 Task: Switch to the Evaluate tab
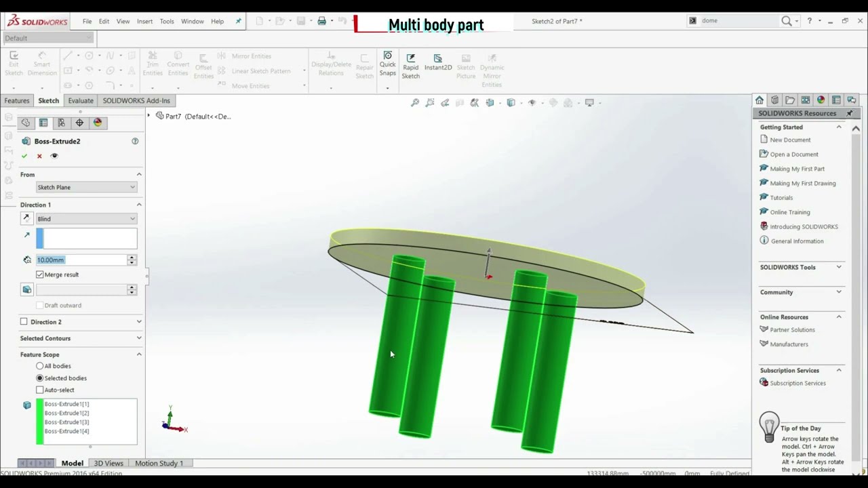pos(81,100)
